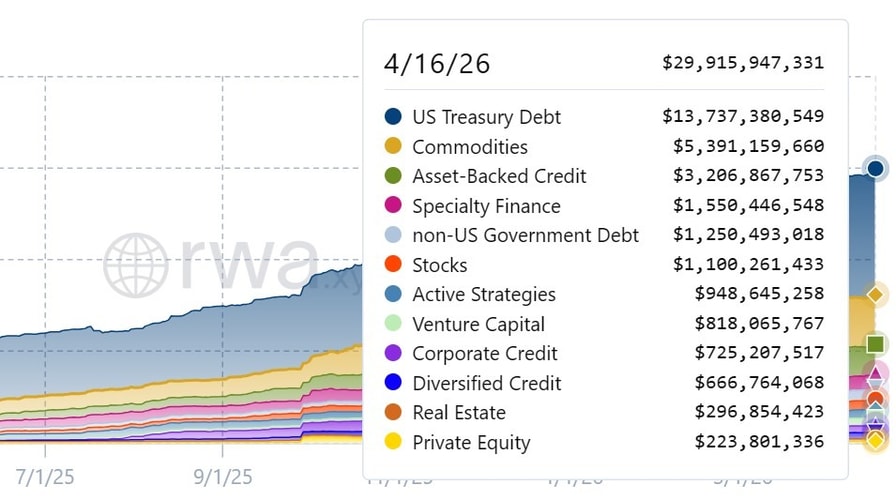Click the dark blue US Treasury Debt legend dot
Image resolution: width=896 pixels, height=500 pixels.
click(x=393, y=117)
